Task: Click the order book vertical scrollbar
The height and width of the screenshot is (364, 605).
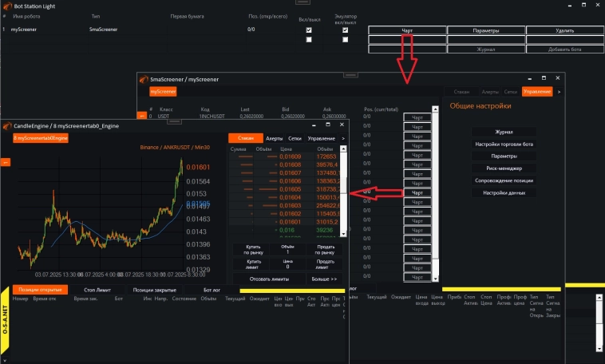Action: tap(345, 192)
